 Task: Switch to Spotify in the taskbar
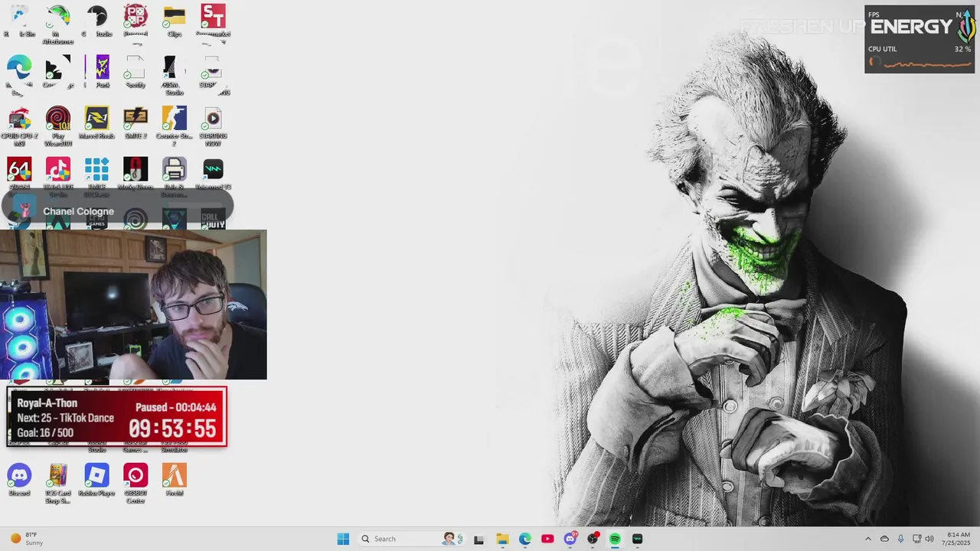pyautogui.click(x=615, y=539)
